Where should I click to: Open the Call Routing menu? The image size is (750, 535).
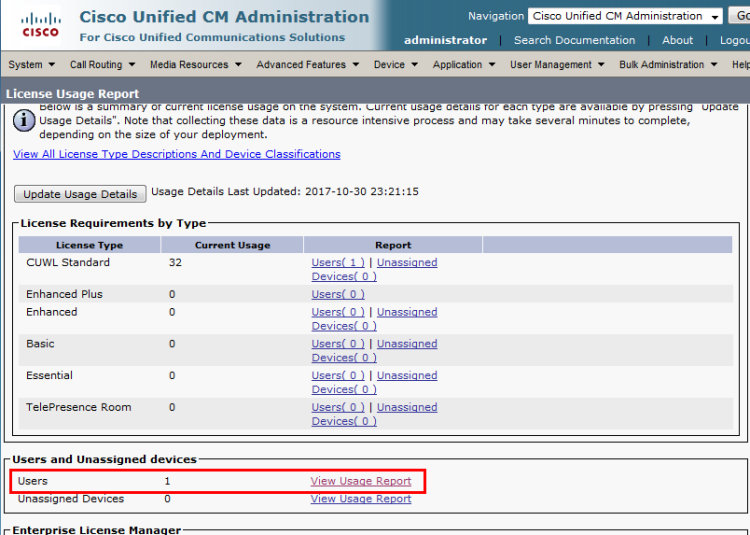(102, 65)
